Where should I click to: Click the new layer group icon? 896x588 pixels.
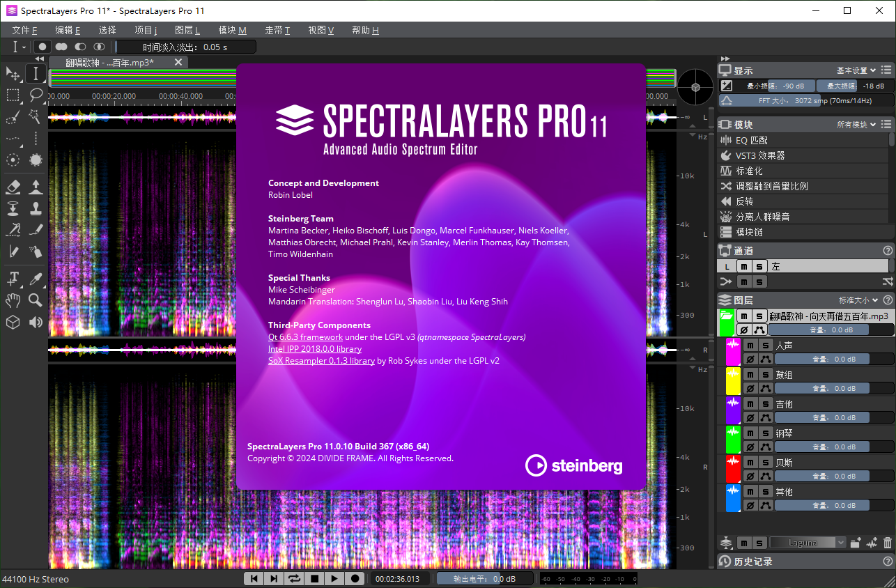point(856,542)
